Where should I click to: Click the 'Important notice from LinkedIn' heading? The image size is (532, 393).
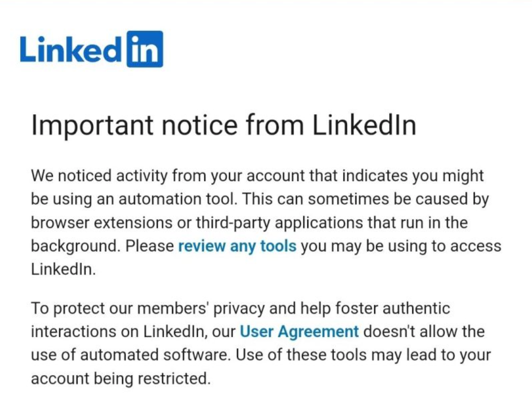pyautogui.click(x=224, y=125)
